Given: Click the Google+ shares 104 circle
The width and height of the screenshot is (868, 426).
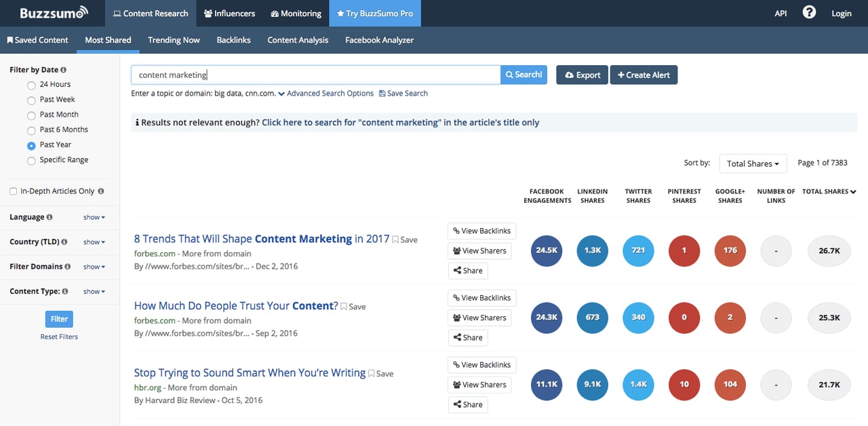Looking at the screenshot, I should tap(730, 384).
